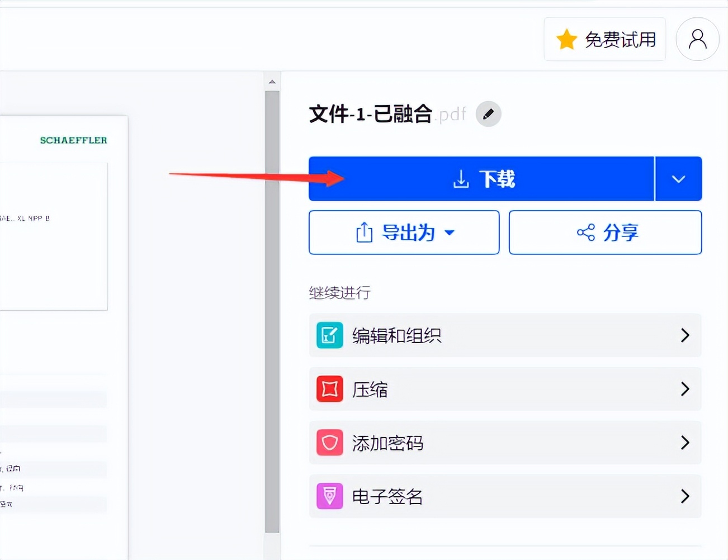Screen dimensions: 728x560
Task: Open the 导出为 export format dropdown
Action: [404, 232]
